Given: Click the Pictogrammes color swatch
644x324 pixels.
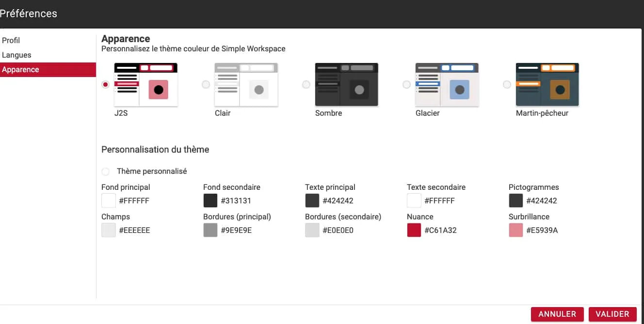Looking at the screenshot, I should [x=516, y=201].
